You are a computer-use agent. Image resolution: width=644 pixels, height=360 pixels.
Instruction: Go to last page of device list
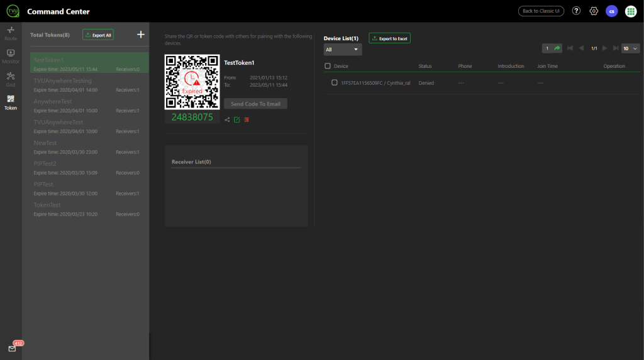pos(616,48)
